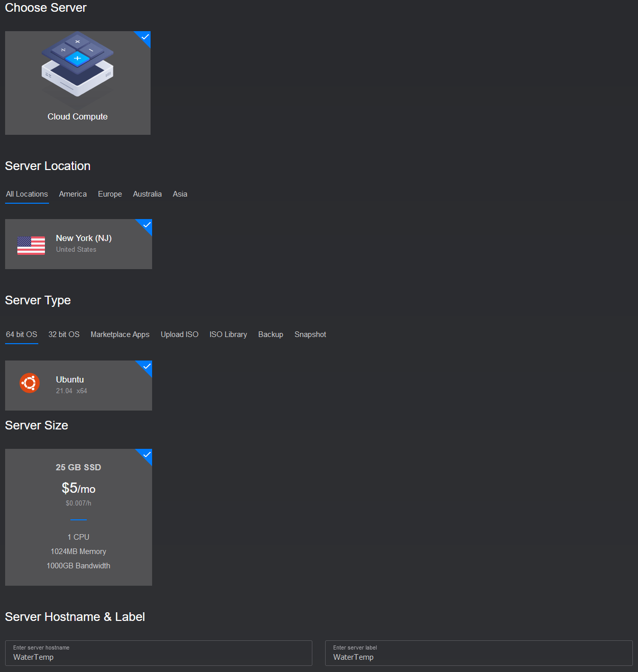The width and height of the screenshot is (638, 672).
Task: Switch to the Europe locations tab
Action: click(x=110, y=194)
